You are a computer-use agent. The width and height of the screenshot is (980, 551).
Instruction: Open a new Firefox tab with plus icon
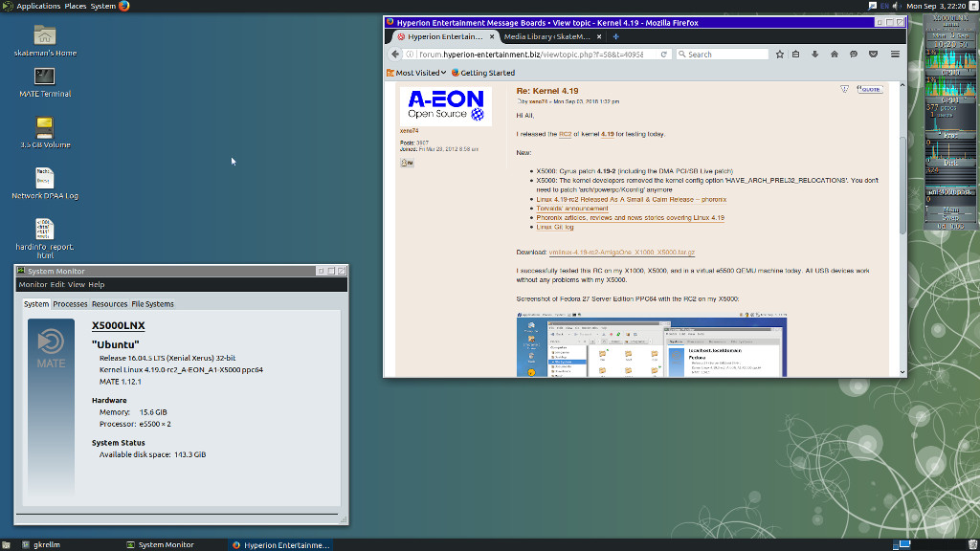[x=615, y=37]
